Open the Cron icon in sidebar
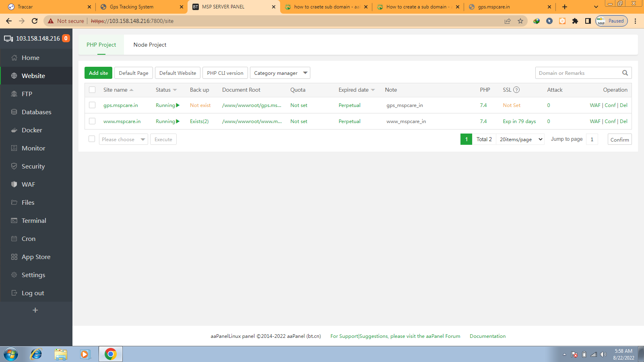Viewport: 644px width, 362px height. point(14,239)
